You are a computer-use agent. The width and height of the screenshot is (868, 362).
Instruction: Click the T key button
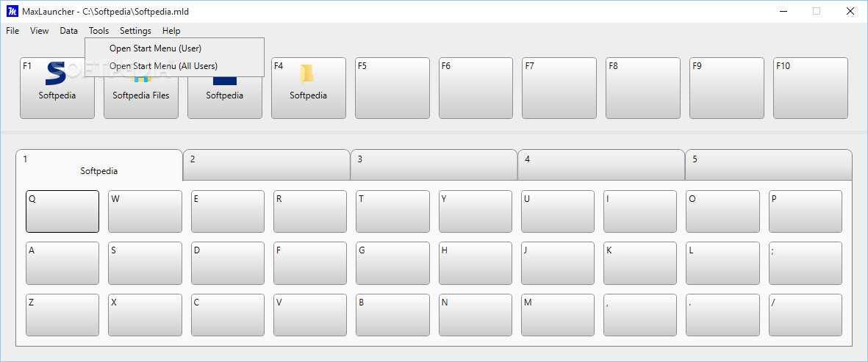tap(392, 211)
